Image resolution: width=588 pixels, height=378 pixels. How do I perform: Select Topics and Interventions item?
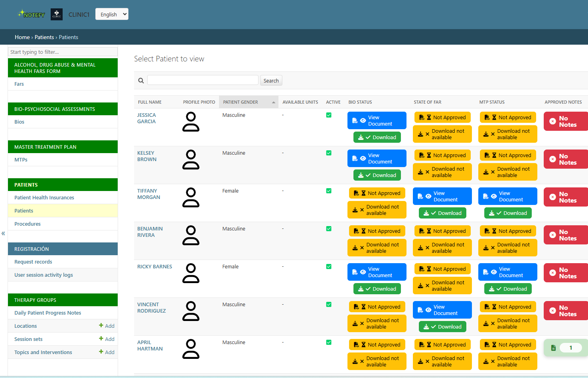43,352
